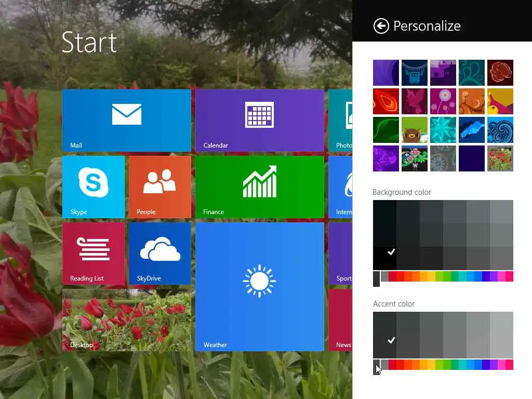Open the People tile
Image resolution: width=532 pixels, height=399 pixels.
click(160, 187)
